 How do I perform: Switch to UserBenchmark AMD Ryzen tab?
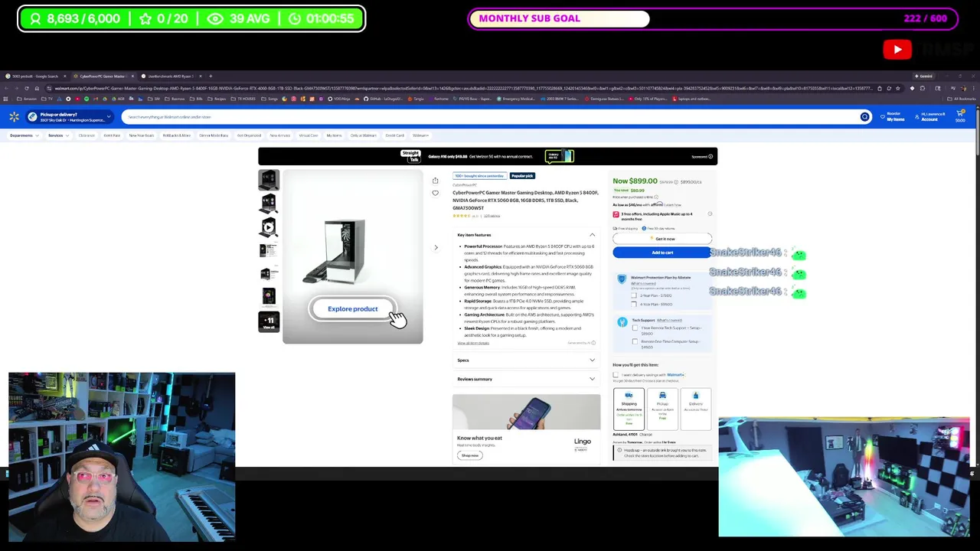click(169, 76)
